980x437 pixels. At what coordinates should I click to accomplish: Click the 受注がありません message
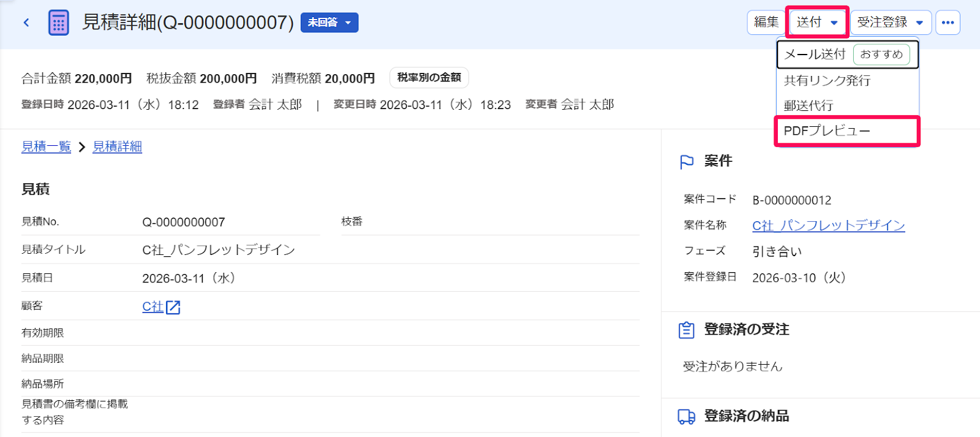click(x=733, y=367)
